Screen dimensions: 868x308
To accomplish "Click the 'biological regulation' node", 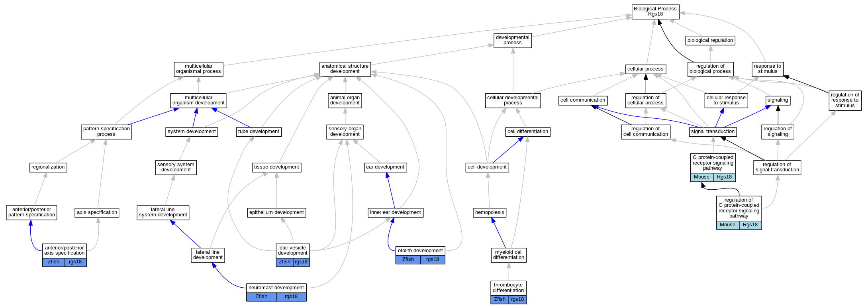I will click(x=710, y=40).
